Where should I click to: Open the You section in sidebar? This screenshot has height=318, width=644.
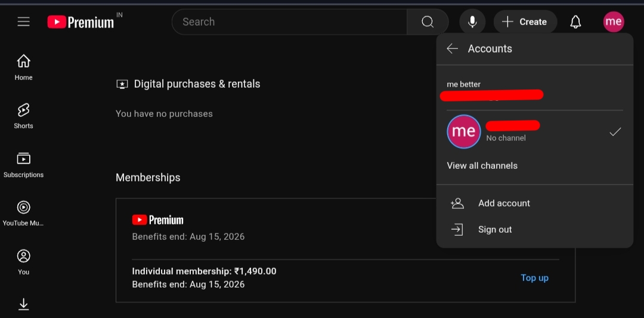23,262
